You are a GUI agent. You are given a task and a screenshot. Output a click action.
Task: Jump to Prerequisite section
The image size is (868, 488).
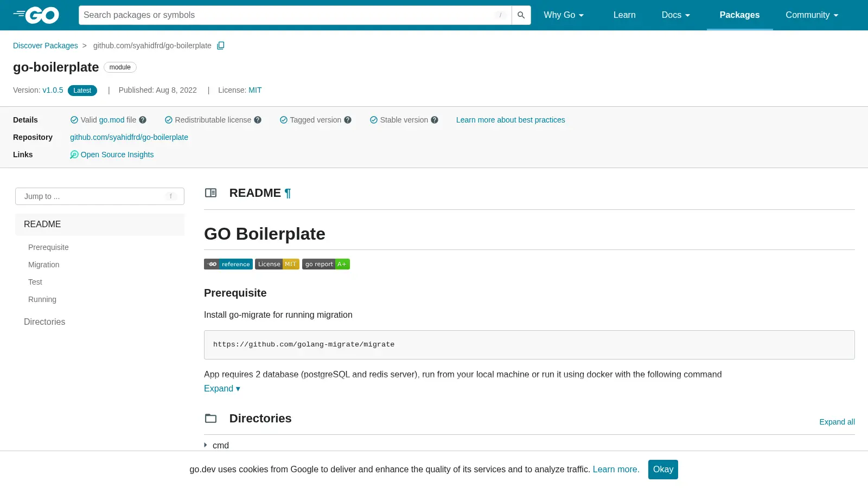48,247
